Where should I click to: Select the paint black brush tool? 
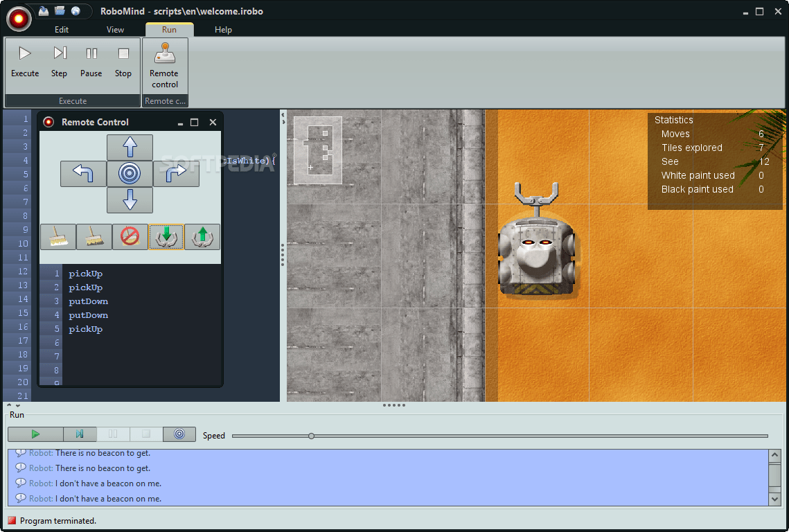(94, 237)
